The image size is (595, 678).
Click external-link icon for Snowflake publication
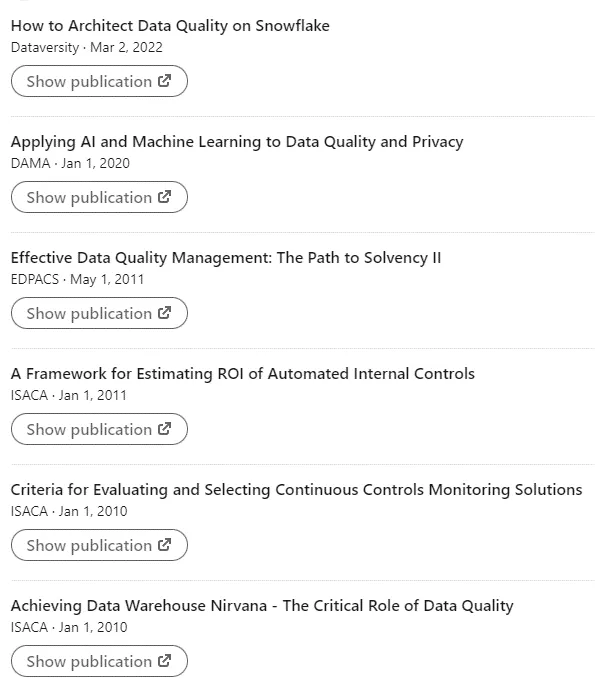(164, 81)
